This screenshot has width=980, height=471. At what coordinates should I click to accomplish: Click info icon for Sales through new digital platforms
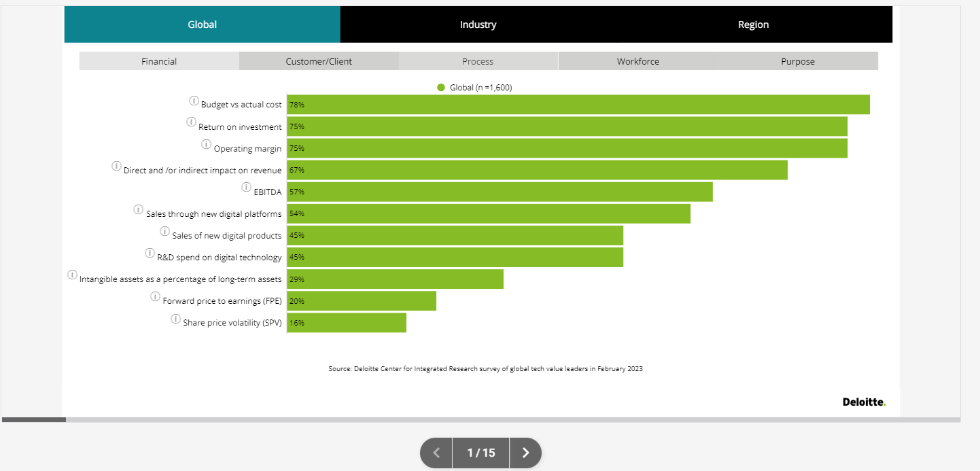click(x=139, y=209)
